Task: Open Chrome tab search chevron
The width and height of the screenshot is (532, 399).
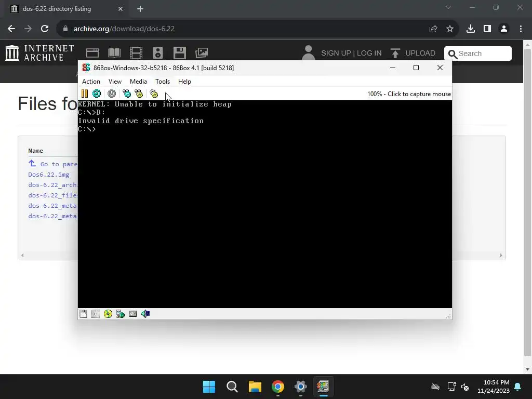Action: pos(448,7)
